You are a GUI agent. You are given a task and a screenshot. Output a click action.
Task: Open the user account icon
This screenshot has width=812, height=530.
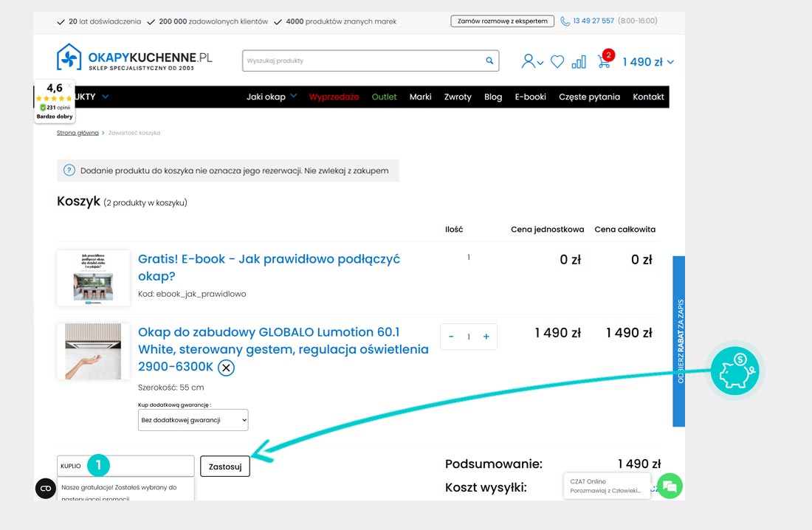coord(531,62)
